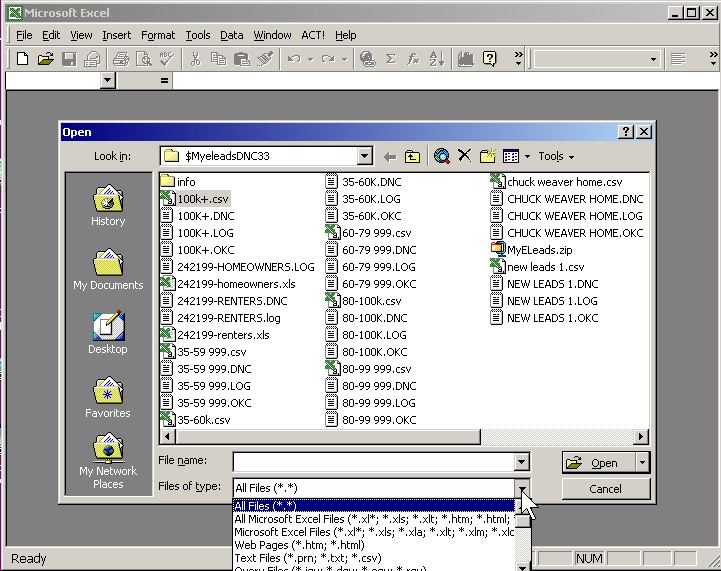Click the Open folder toolbar icon
The image size is (721, 571).
tap(46, 59)
